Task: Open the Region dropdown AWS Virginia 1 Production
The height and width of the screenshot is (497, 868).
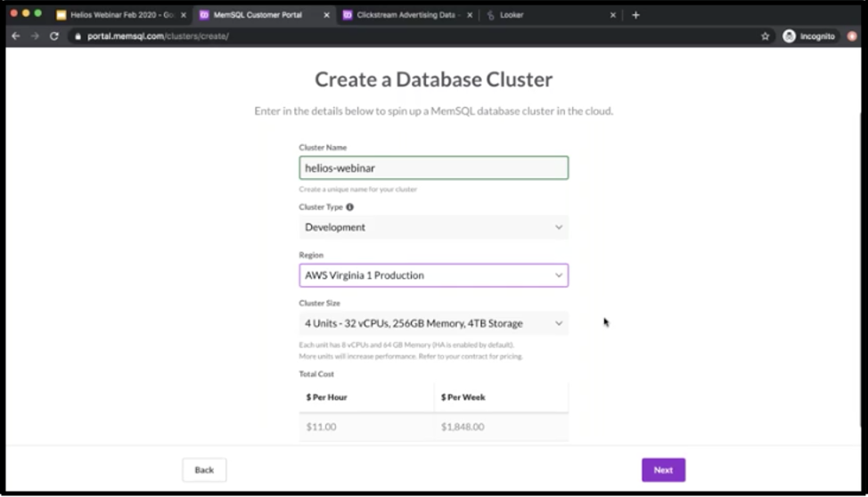Action: [433, 275]
